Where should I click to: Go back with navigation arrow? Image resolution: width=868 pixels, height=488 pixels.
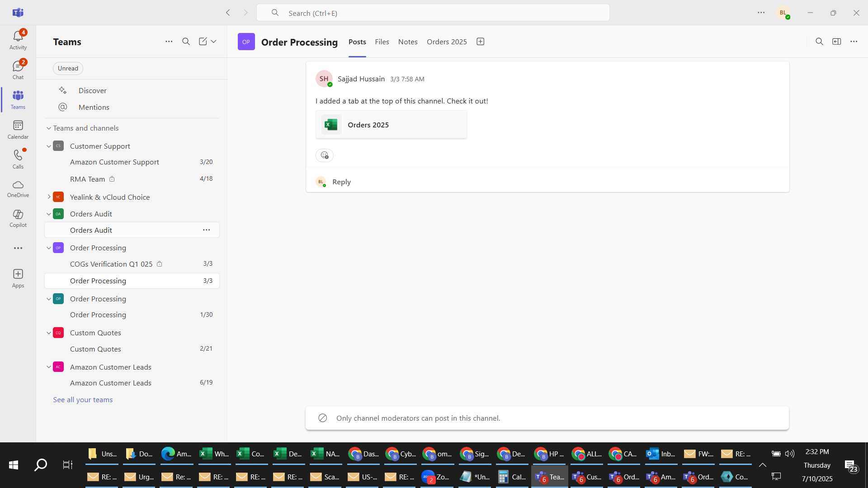(x=228, y=13)
